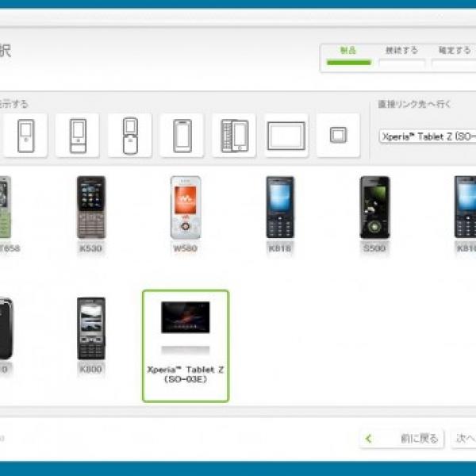Select the flip phone filter icon
The image size is (476, 476).
(x=130, y=136)
